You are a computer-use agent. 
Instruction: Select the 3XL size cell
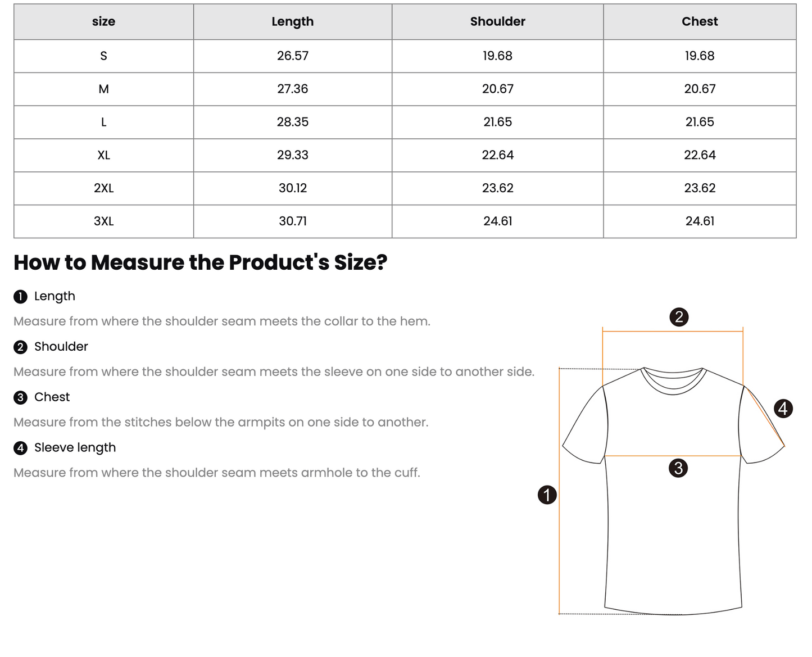104,221
